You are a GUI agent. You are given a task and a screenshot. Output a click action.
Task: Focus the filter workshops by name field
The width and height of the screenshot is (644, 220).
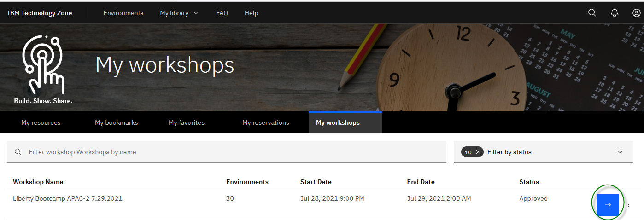(230, 152)
